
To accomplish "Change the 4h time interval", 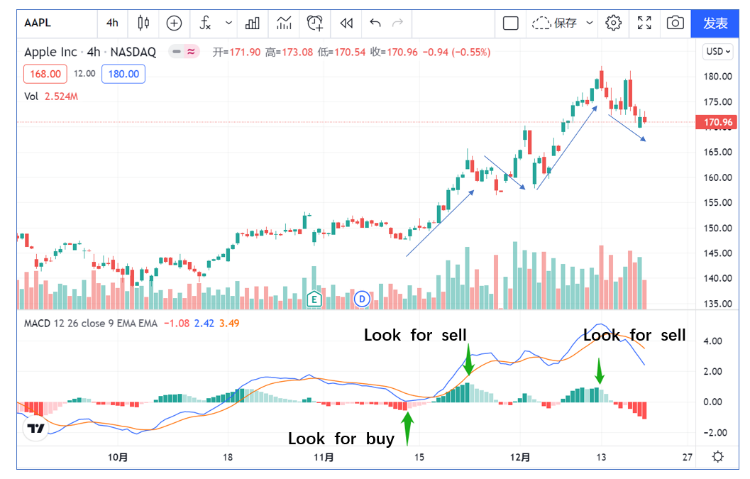I will (x=112, y=22).
